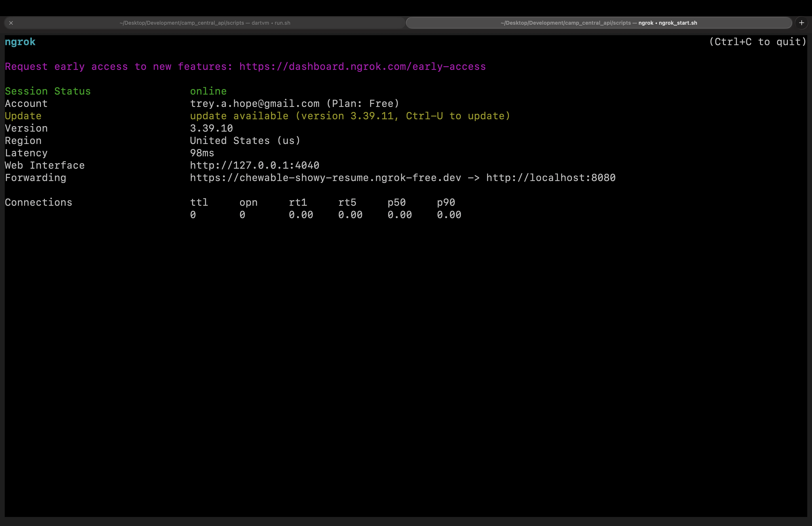The height and width of the screenshot is (526, 812).
Task: Click the 'ttl' column header
Action: (x=199, y=202)
